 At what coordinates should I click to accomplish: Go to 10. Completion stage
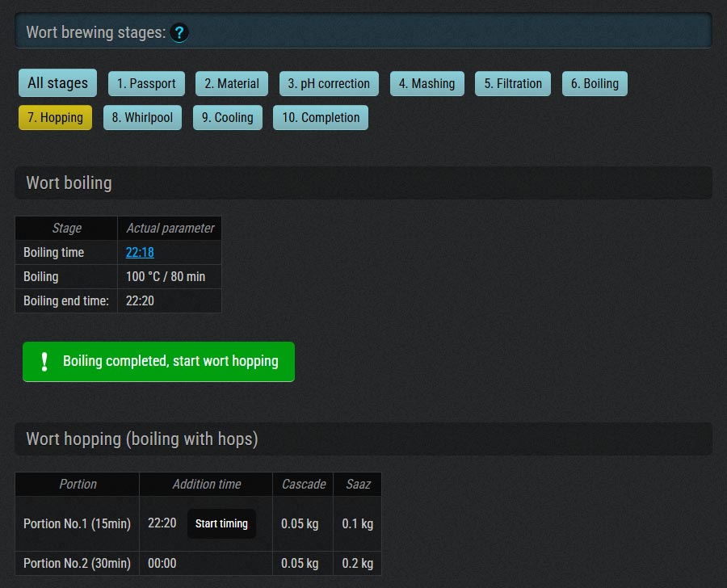tap(321, 117)
